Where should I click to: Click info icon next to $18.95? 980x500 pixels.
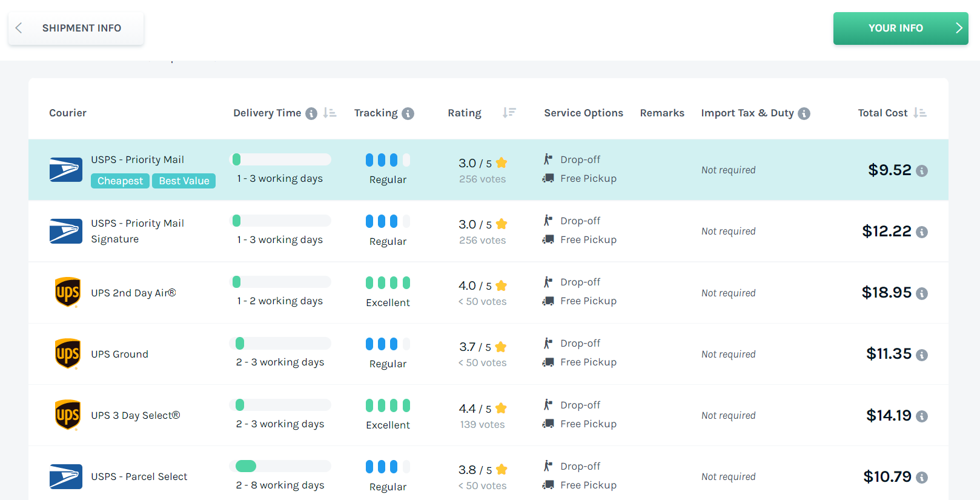click(922, 293)
